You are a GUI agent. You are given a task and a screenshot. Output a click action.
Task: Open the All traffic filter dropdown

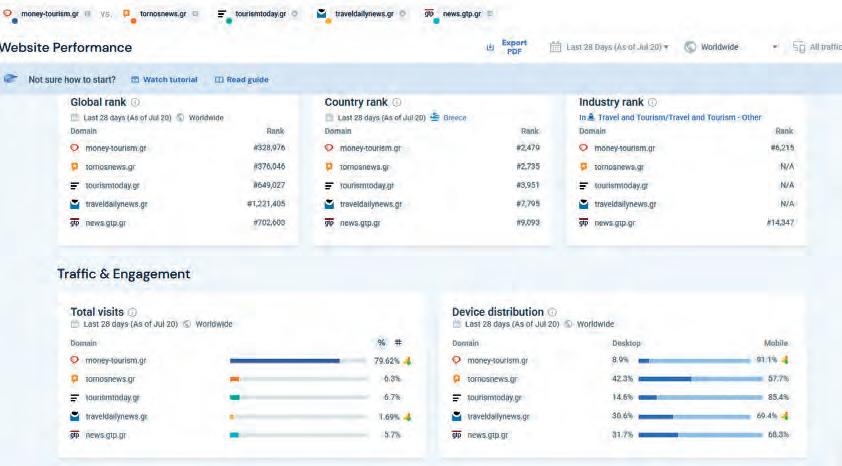coord(817,47)
